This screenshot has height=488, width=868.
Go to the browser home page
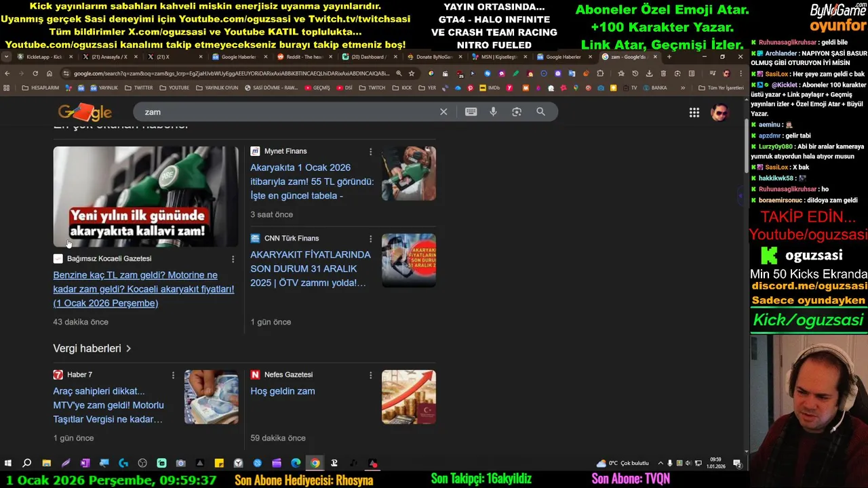(49, 73)
